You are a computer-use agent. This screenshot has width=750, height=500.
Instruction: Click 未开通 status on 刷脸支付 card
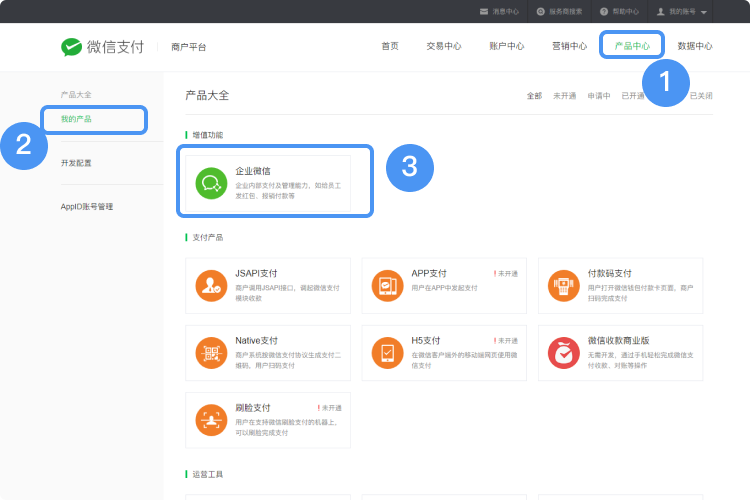(330, 408)
